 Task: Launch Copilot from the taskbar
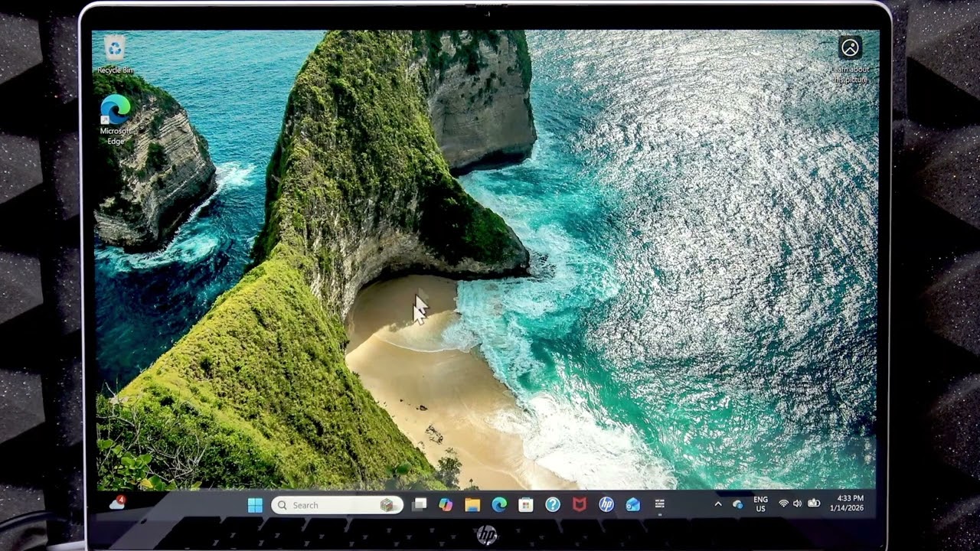tap(446, 504)
